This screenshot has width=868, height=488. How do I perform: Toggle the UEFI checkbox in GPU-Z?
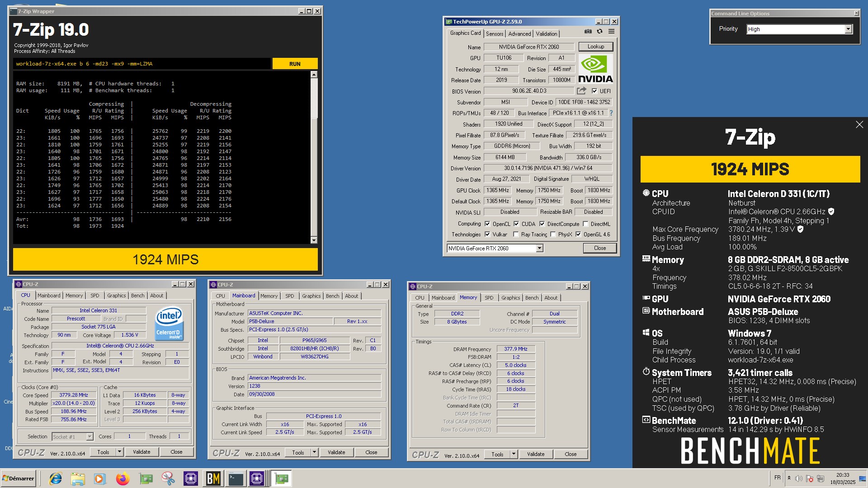(x=594, y=91)
